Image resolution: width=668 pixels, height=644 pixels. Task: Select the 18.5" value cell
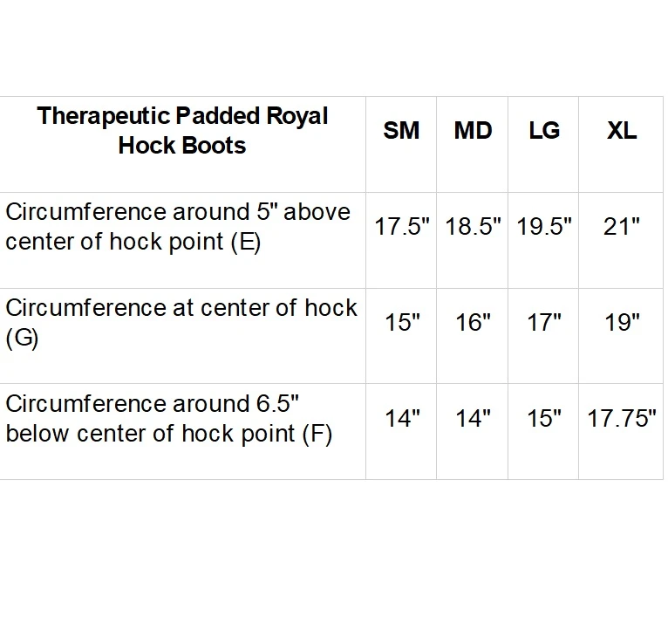(x=473, y=227)
